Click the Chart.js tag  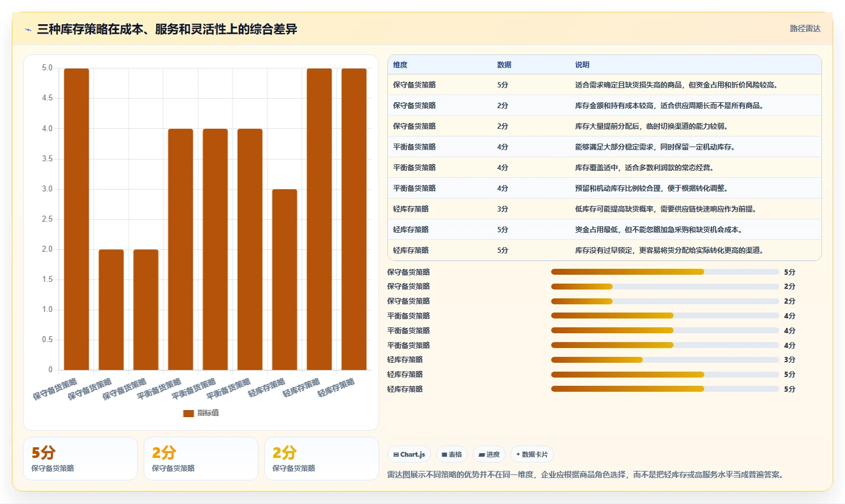pyautogui.click(x=409, y=454)
